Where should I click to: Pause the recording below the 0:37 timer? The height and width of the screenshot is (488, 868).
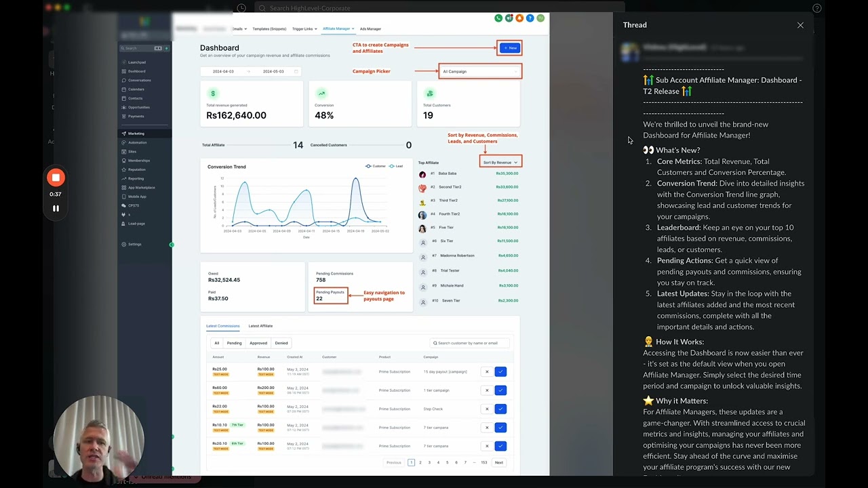coord(56,209)
